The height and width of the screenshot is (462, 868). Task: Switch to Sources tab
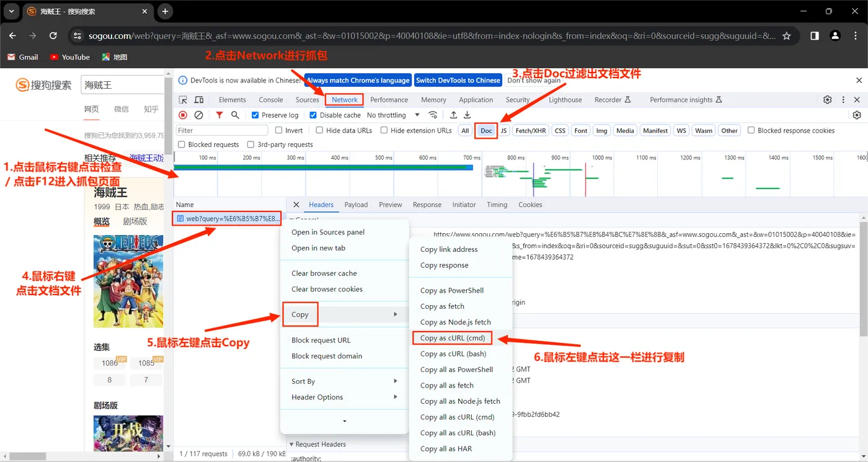click(308, 100)
